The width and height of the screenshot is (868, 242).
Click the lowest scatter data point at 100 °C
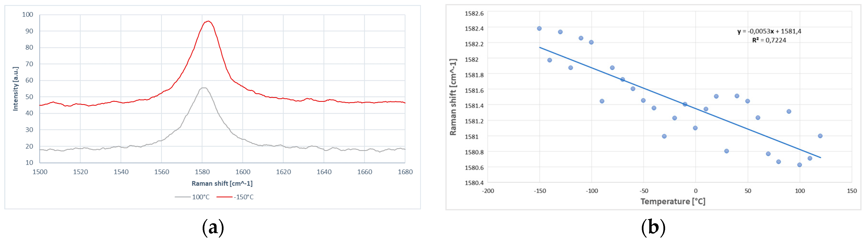click(x=799, y=165)
